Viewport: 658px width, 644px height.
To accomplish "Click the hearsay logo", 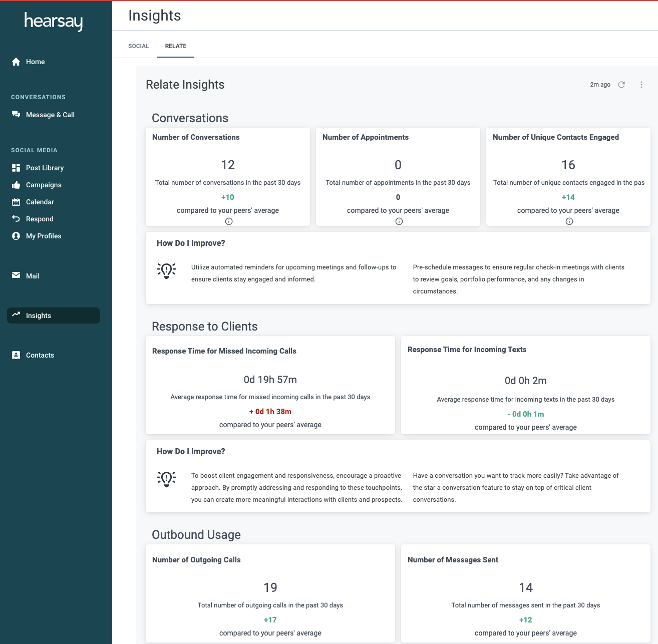I will click(x=54, y=22).
